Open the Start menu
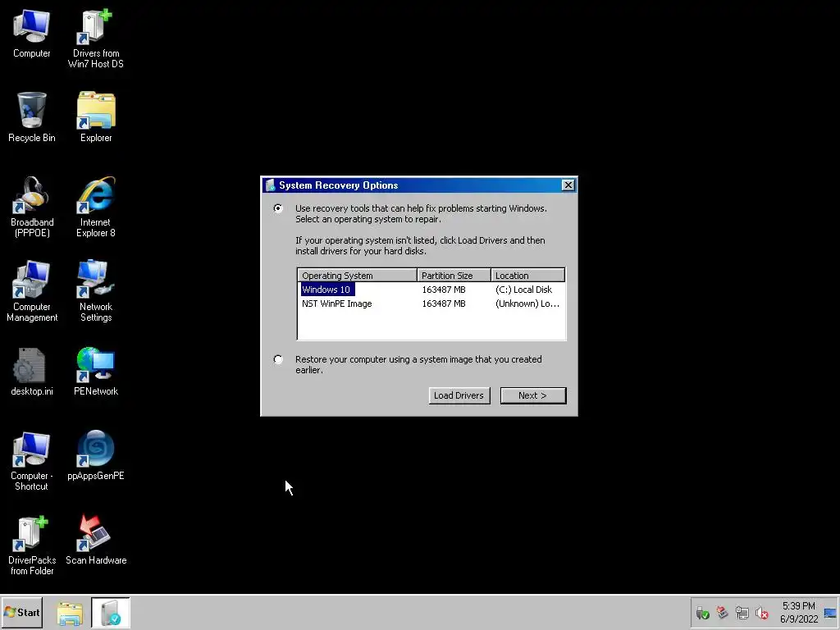Screen dimensions: 840x630 (x=22, y=613)
